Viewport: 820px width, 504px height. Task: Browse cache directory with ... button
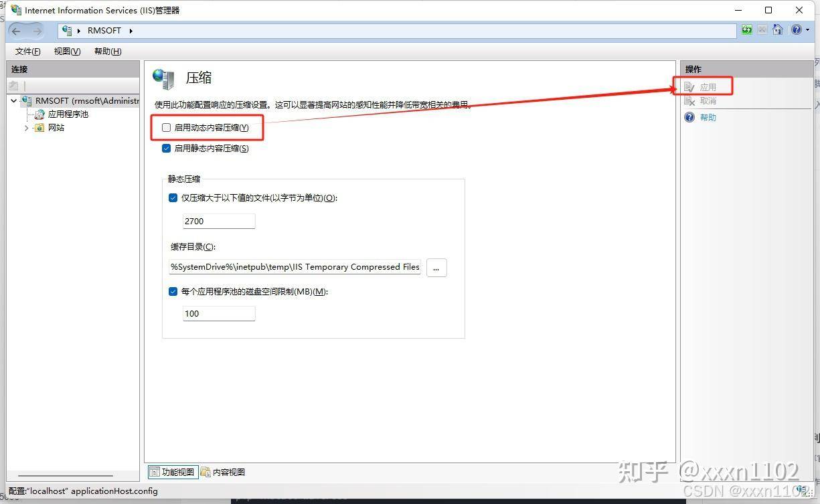coord(436,267)
